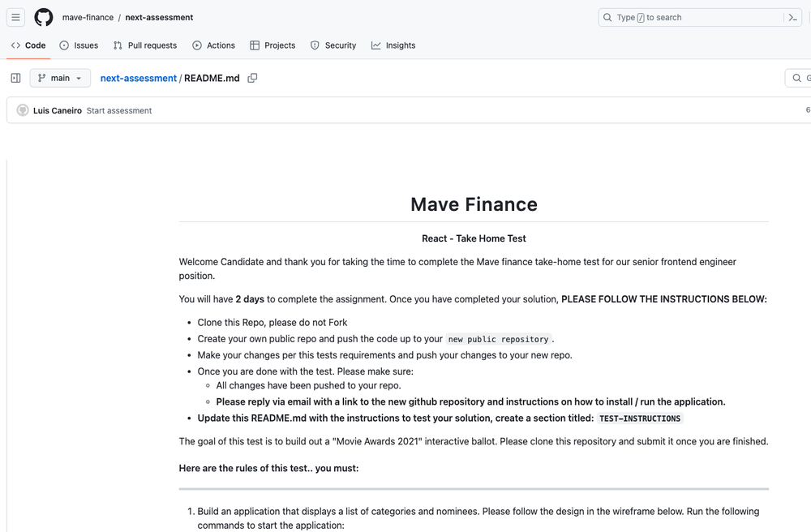The image size is (811, 532).
Task: Open search within the README file
Action: click(796, 78)
